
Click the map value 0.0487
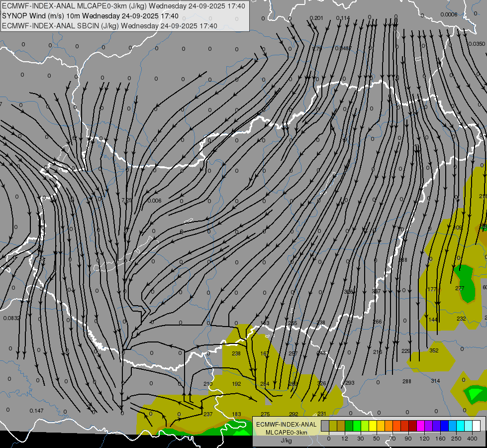(x=343, y=48)
